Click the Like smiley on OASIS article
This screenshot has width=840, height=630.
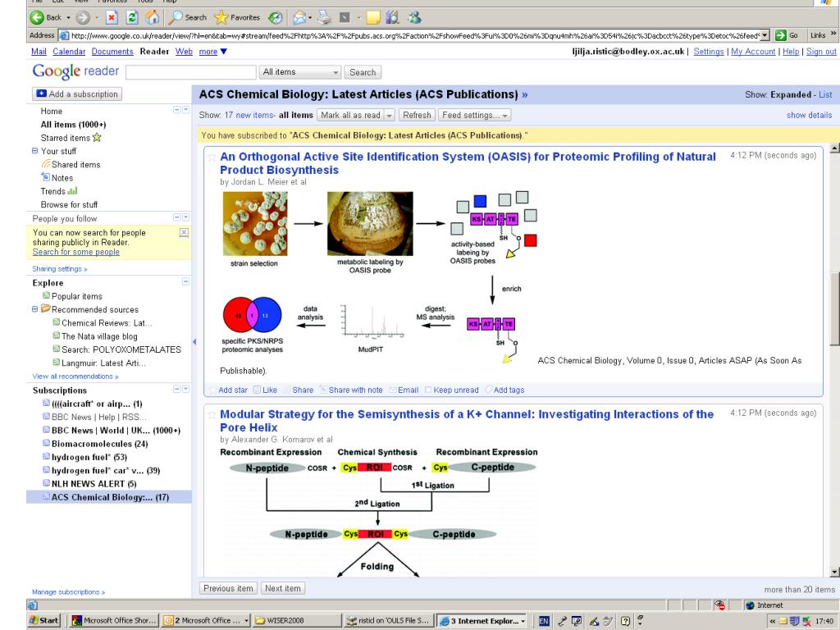pyautogui.click(x=257, y=390)
